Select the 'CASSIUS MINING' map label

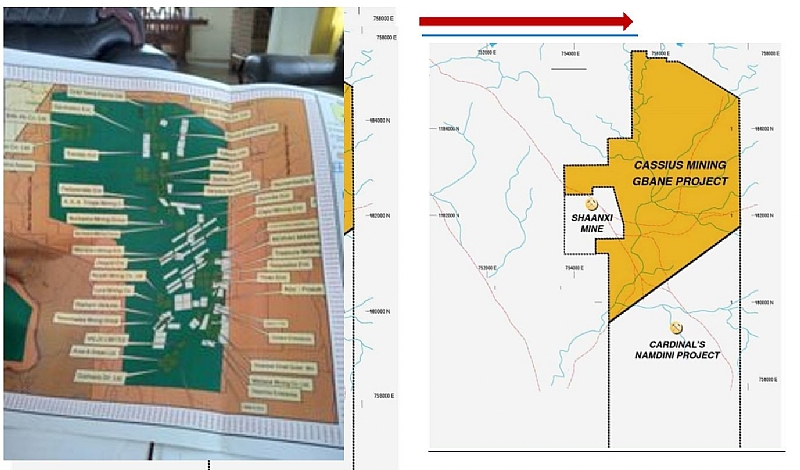point(680,165)
